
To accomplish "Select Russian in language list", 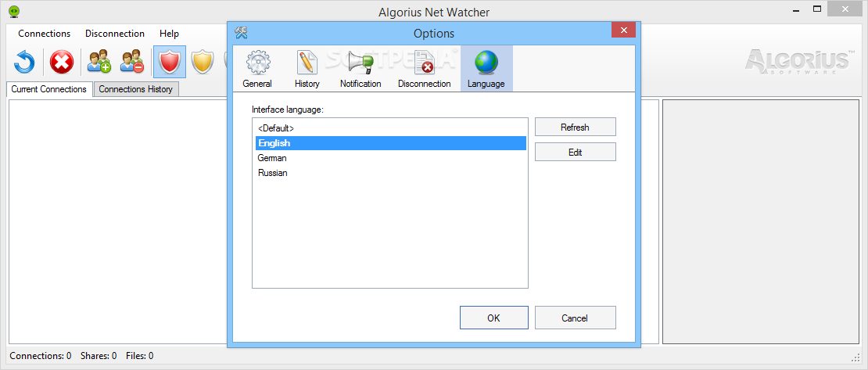I will point(390,173).
